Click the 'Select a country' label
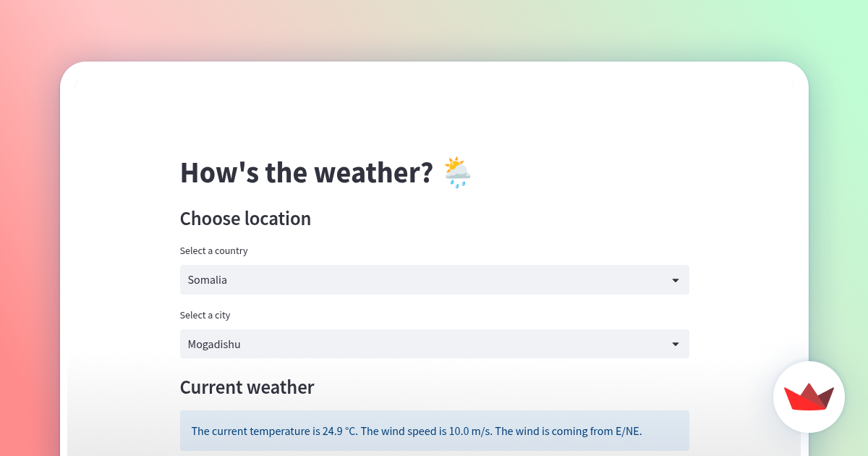 (213, 250)
